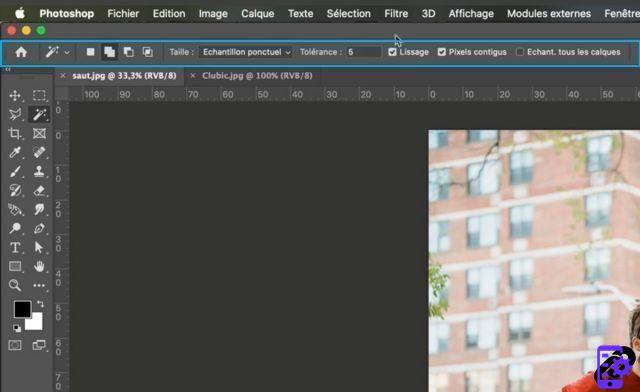
Task: Select the Rectangle shape tool
Action: point(15,266)
